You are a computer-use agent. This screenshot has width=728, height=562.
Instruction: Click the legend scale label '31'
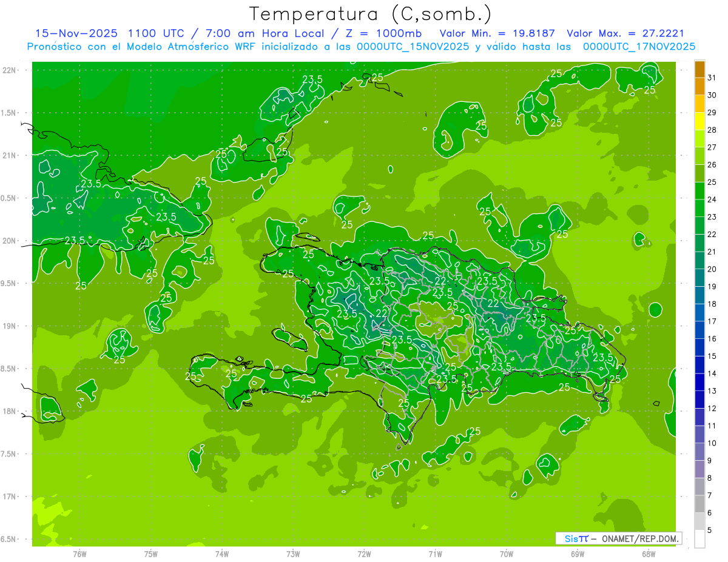point(712,78)
